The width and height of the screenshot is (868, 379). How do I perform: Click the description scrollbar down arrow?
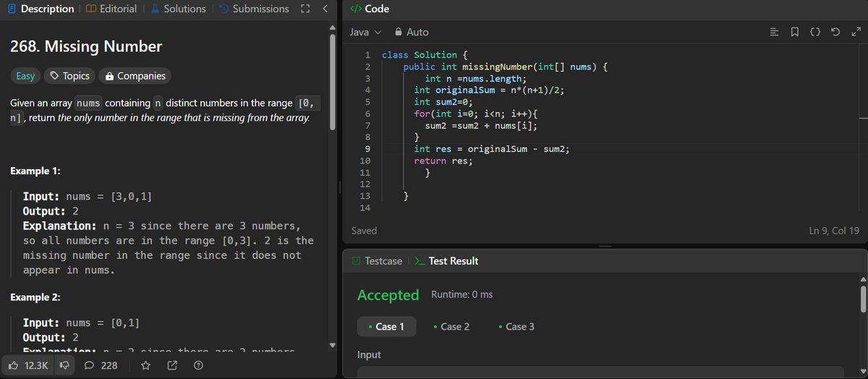pyautogui.click(x=333, y=345)
